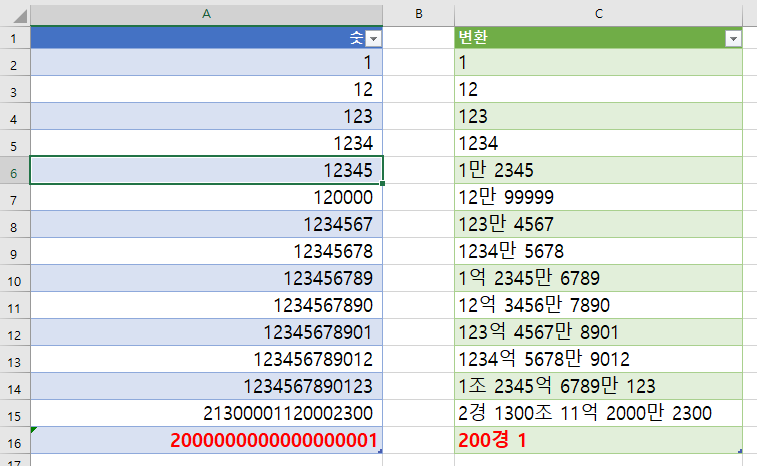
Task: Select cell with 1억 2345만 6789
Action: pos(598,278)
